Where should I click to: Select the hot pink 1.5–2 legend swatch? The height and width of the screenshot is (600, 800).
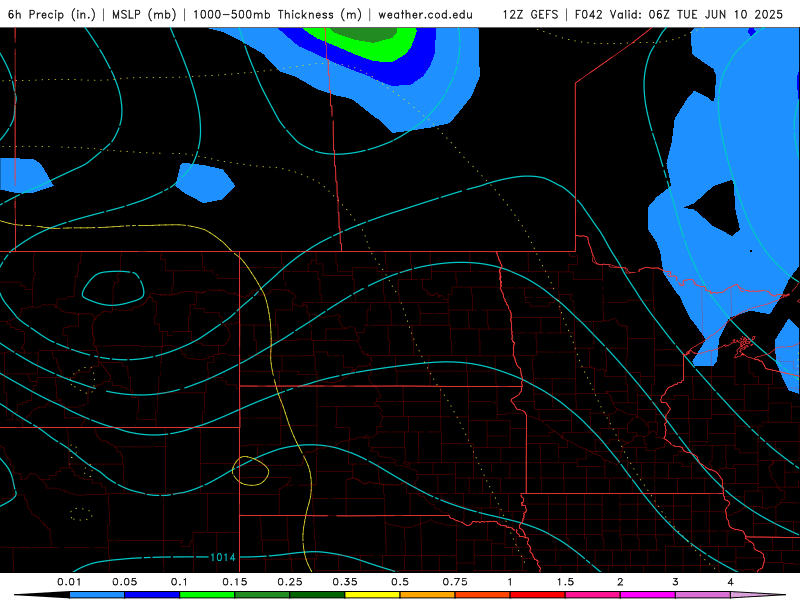click(593, 595)
